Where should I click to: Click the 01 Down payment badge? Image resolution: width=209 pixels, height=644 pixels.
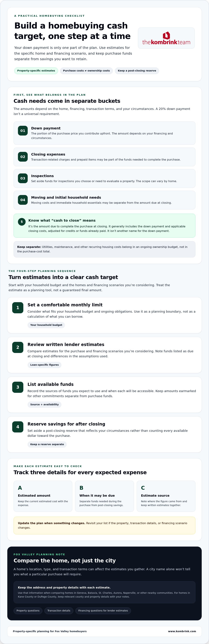pos(23,130)
